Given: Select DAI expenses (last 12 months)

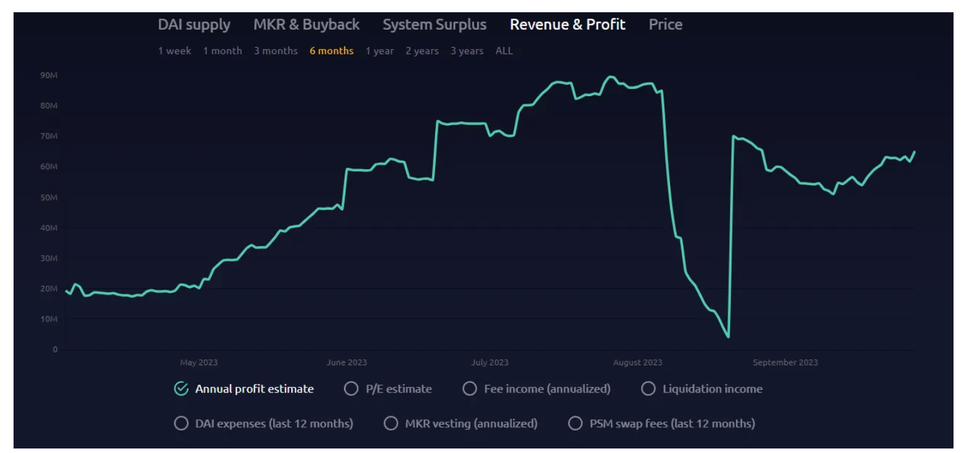Looking at the screenshot, I should pyautogui.click(x=181, y=423).
